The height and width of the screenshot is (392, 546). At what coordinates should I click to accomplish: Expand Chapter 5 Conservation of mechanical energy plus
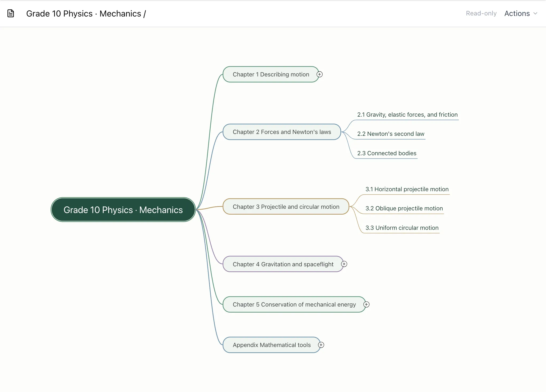pos(367,304)
